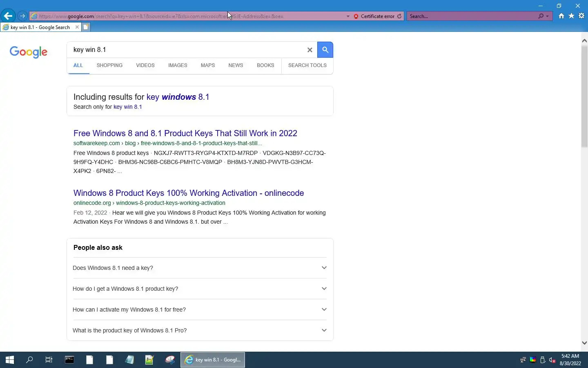This screenshot has height=368, width=588.
Task: Click the IE search magnifier icon
Action: click(x=541, y=16)
